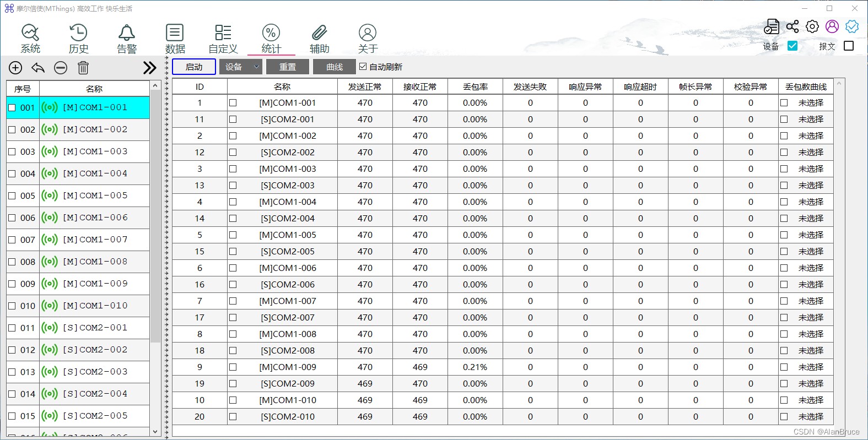Open the 系统 system icon tab
This screenshot has height=440, width=868.
30,39
